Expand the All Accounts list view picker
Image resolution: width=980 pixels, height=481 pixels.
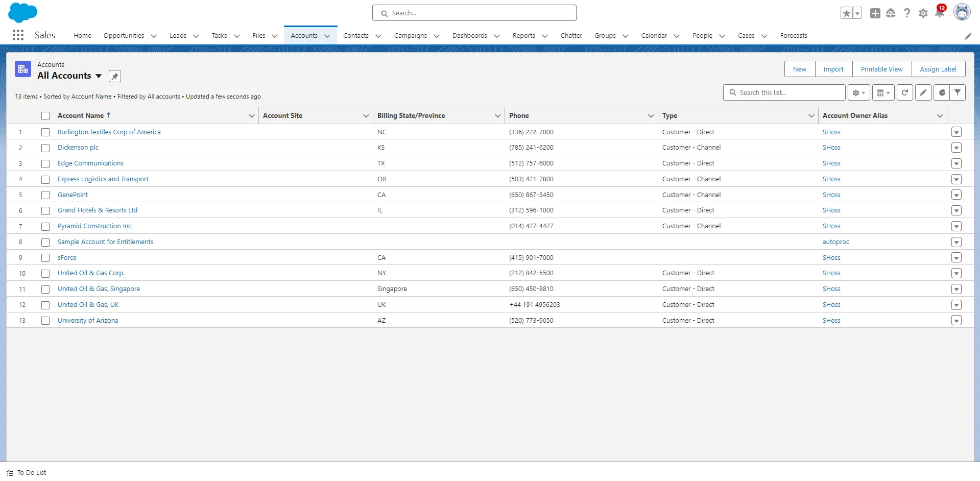tap(99, 76)
